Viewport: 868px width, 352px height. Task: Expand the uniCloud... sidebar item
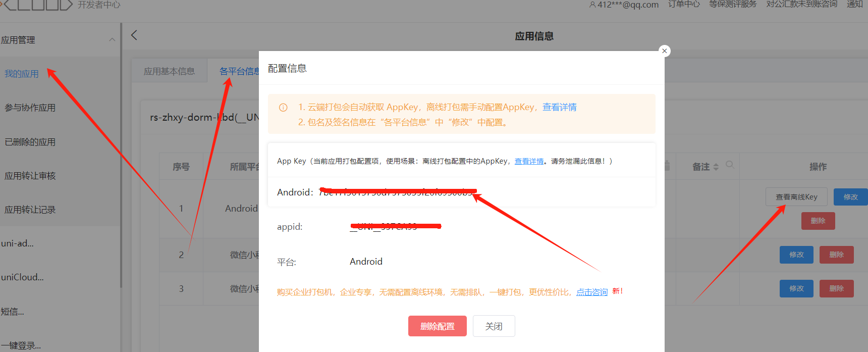(x=23, y=277)
